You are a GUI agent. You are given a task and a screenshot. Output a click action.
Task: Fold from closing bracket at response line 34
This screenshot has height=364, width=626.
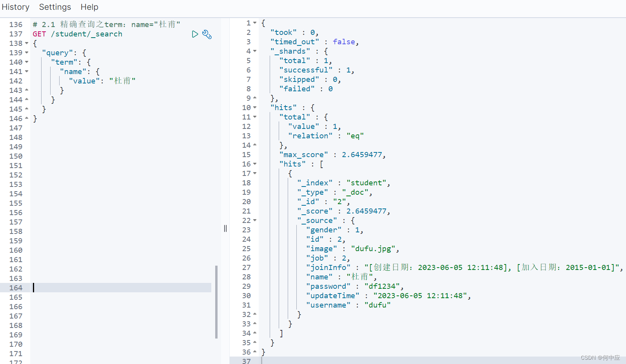pyautogui.click(x=255, y=333)
